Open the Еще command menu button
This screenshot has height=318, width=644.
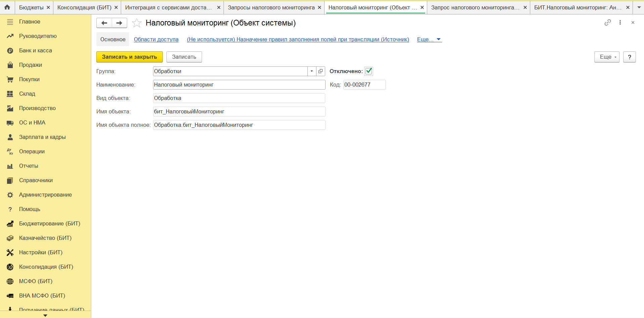(607, 57)
